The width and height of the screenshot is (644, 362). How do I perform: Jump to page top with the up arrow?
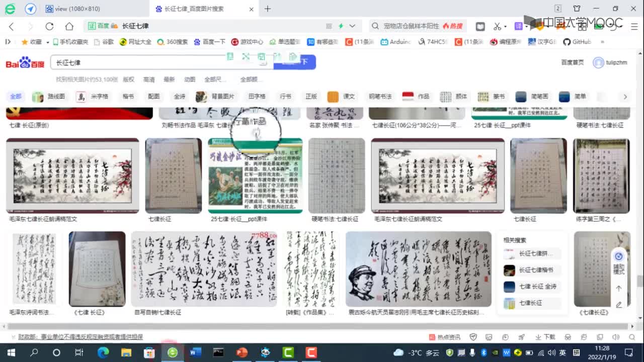pyautogui.click(x=619, y=289)
